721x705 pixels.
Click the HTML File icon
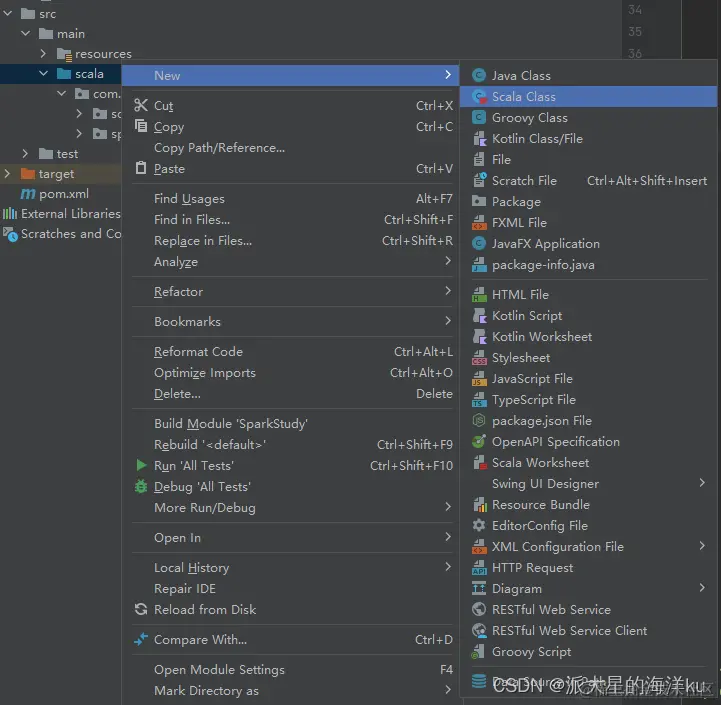(479, 294)
